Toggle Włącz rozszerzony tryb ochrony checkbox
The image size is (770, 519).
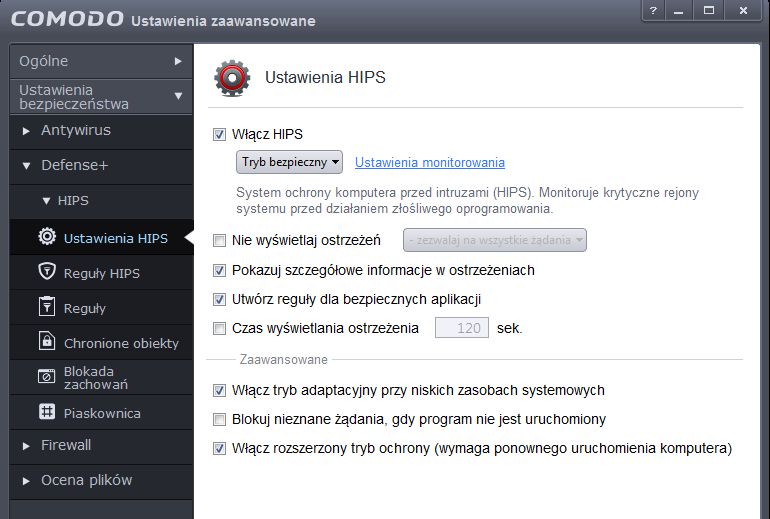219,448
